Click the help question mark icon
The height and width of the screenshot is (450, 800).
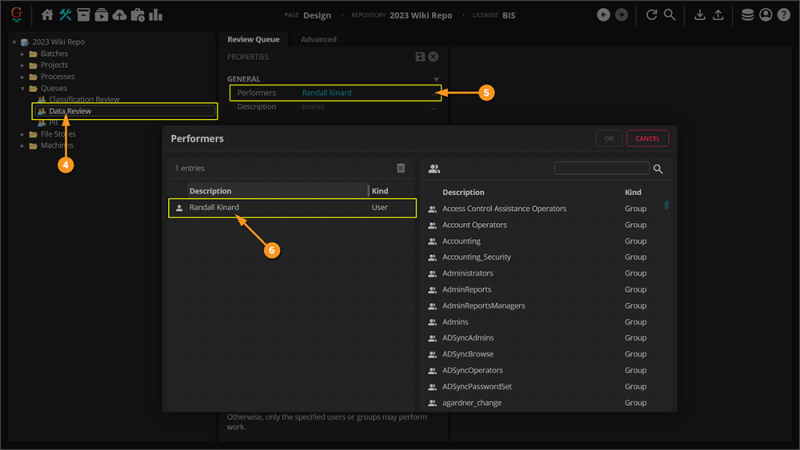point(783,15)
